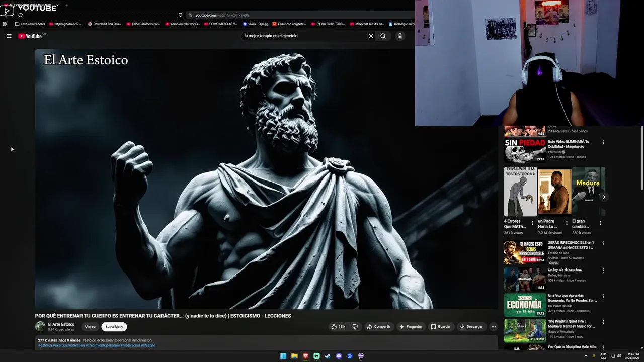Save video with Guardar button
Viewport: 644px width, 362px height.
point(441,327)
